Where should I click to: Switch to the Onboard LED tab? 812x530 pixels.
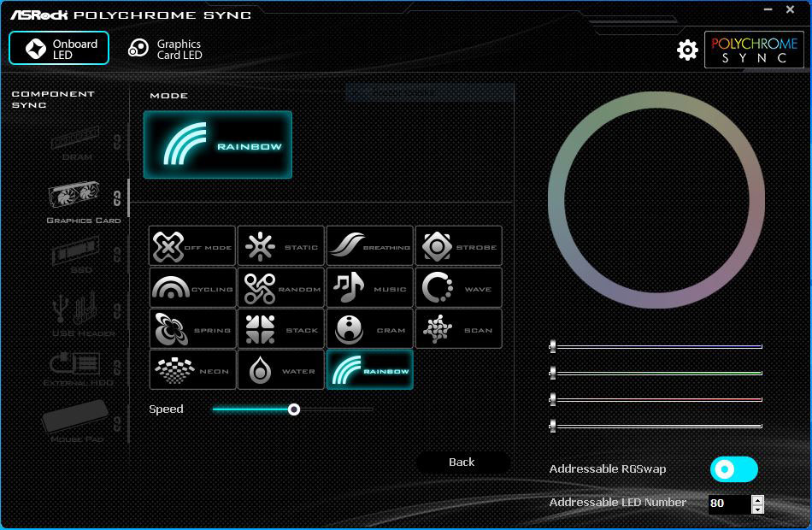click(x=59, y=49)
